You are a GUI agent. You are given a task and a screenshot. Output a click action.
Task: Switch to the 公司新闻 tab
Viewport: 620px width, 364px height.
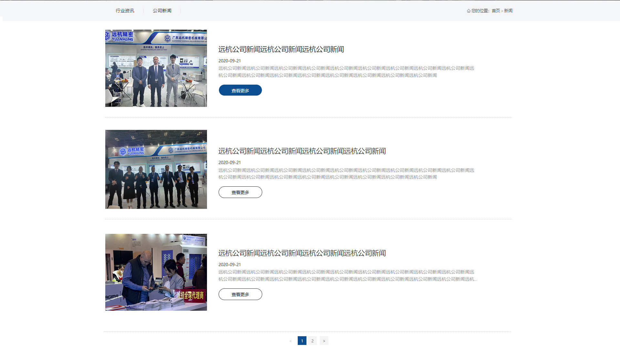[162, 11]
